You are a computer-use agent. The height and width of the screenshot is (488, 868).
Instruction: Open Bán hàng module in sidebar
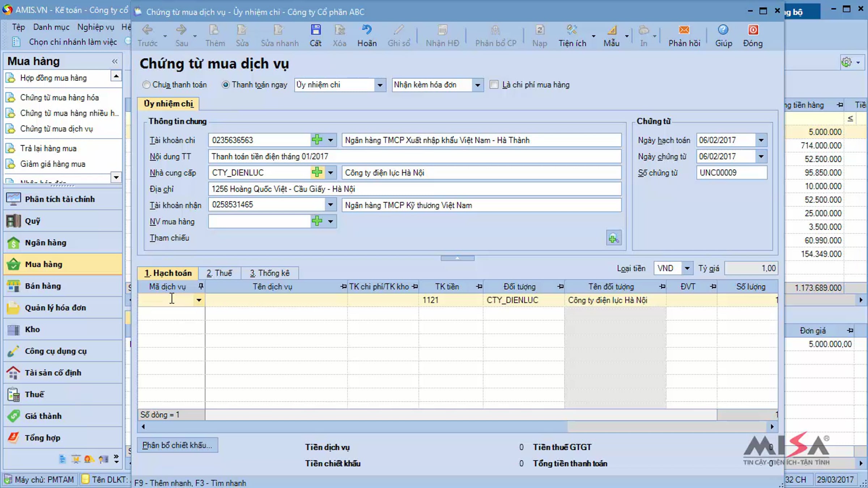click(63, 286)
